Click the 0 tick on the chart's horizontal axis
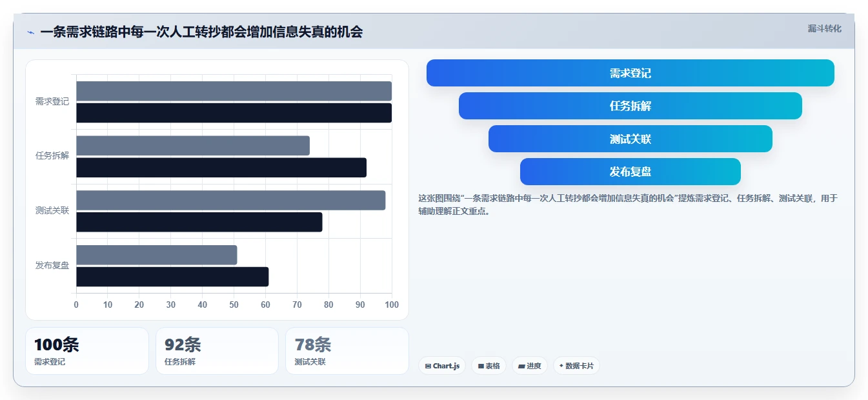Viewport: 868px width, 400px height. 76,305
